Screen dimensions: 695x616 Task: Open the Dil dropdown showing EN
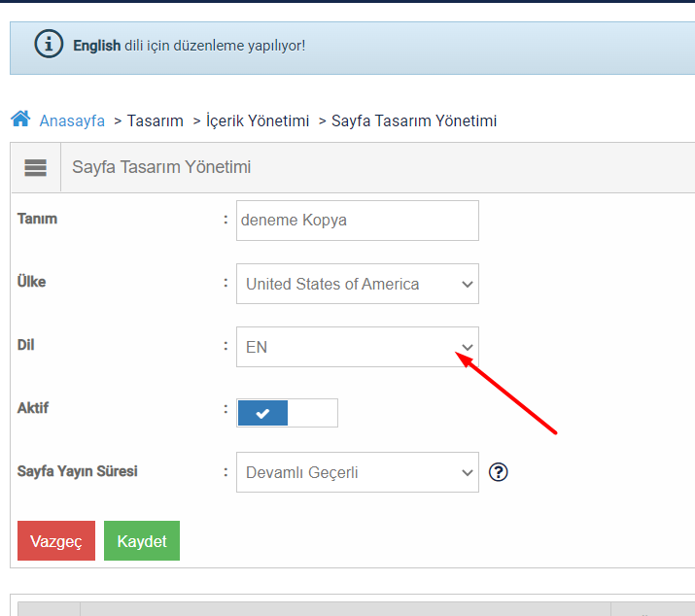(358, 347)
